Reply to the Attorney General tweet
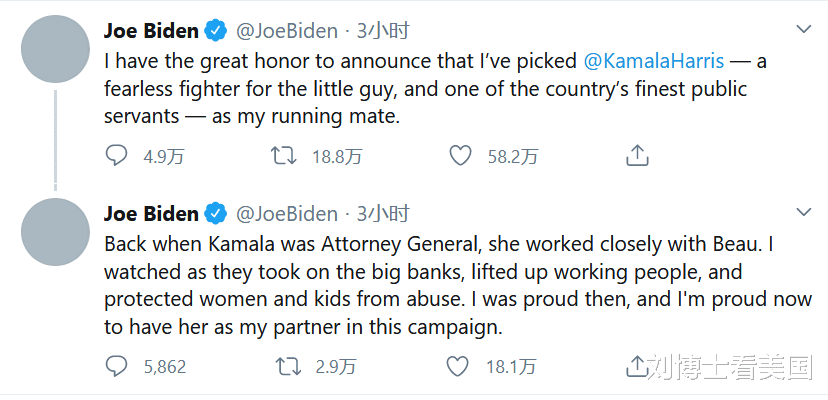828x400 pixels. pos(117,366)
